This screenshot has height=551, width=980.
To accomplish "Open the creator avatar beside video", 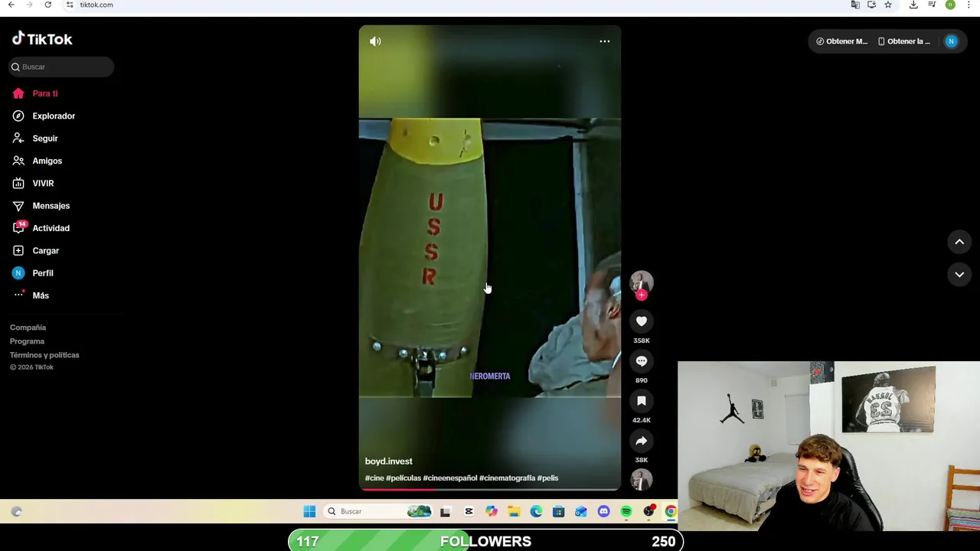I will click(642, 282).
